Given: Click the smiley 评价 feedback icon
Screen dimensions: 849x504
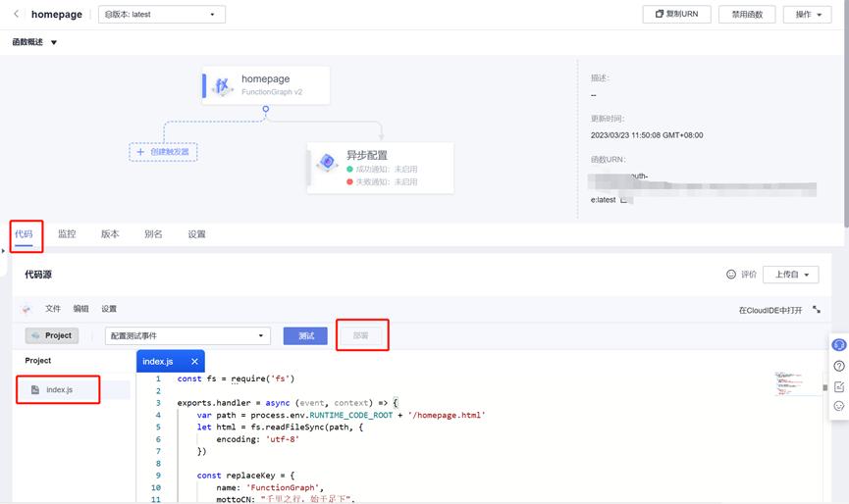Looking at the screenshot, I should click(x=730, y=275).
